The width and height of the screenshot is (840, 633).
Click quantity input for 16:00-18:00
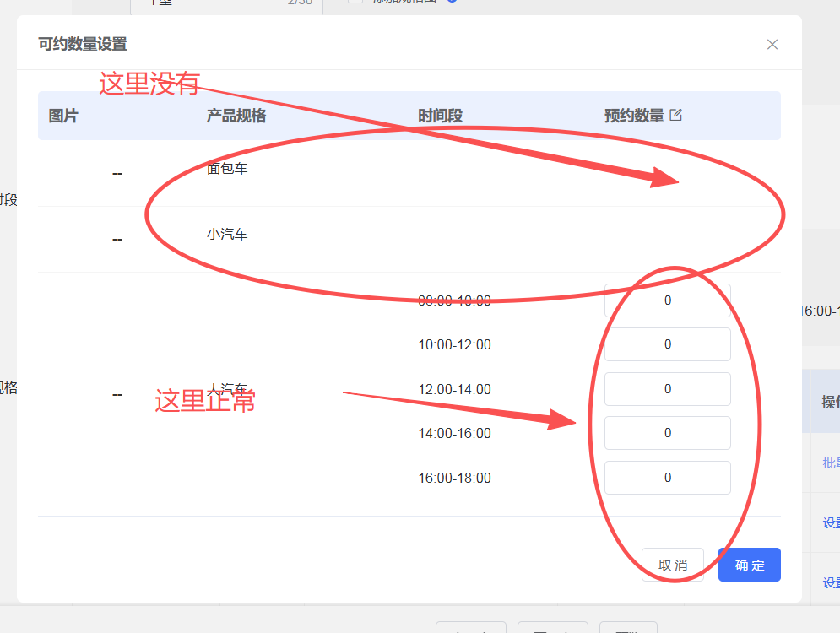pos(668,477)
